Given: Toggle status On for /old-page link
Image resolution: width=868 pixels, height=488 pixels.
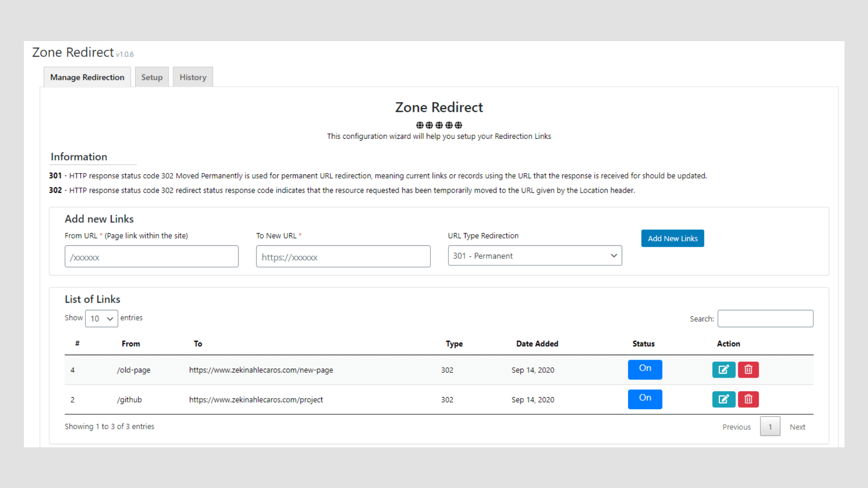Looking at the screenshot, I should [x=645, y=369].
